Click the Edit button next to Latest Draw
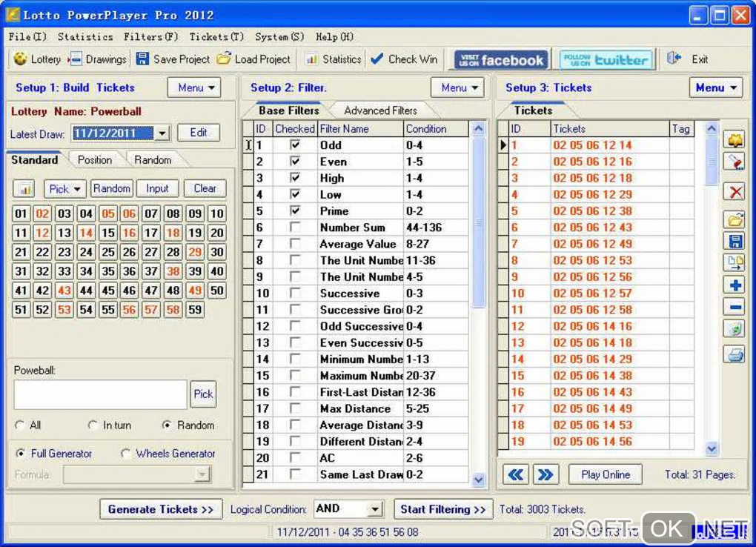 tap(198, 133)
